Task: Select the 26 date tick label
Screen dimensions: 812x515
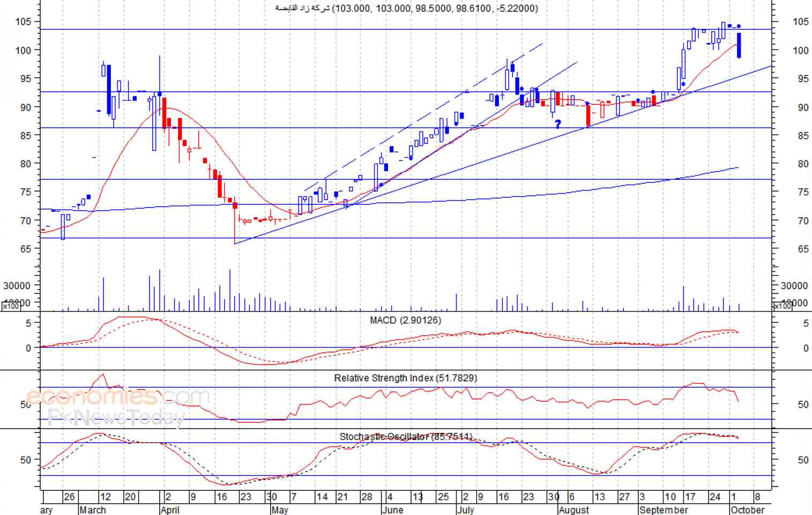Action: [69, 497]
